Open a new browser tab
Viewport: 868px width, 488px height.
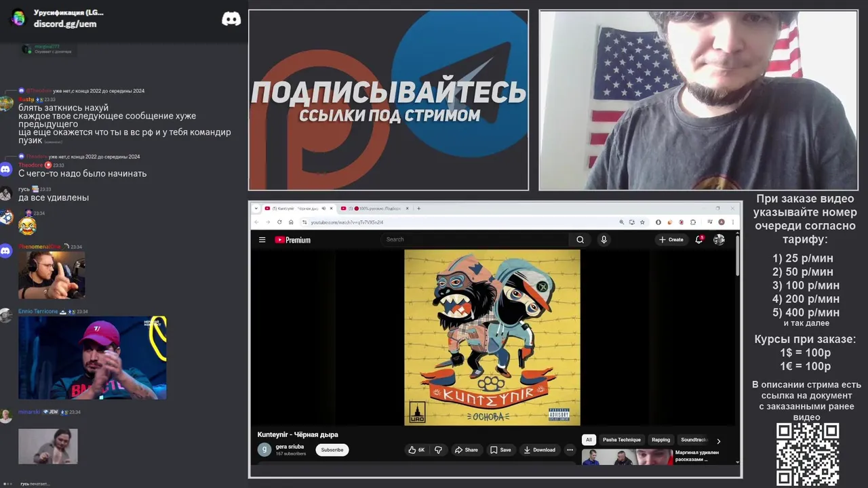click(x=418, y=208)
